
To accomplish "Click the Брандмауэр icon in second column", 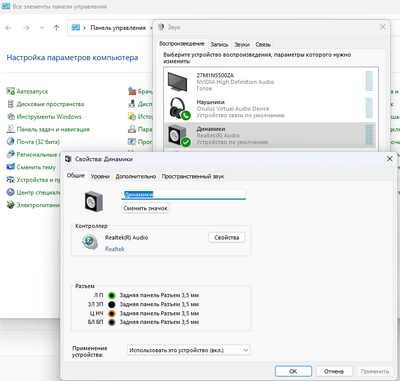I will 132,91.
